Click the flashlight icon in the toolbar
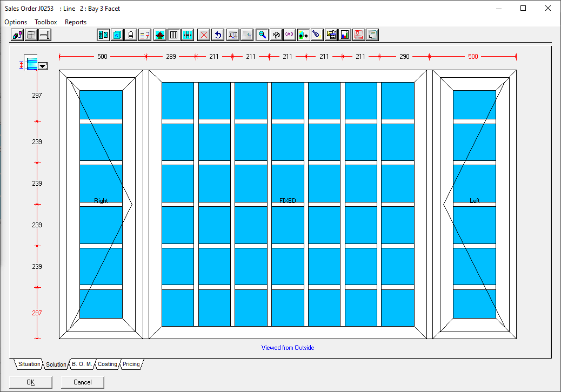 click(317, 35)
